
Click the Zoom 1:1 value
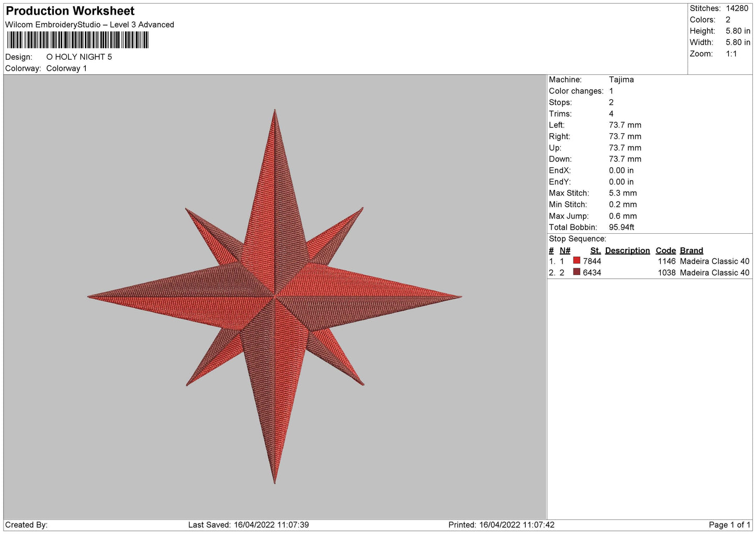(731, 54)
